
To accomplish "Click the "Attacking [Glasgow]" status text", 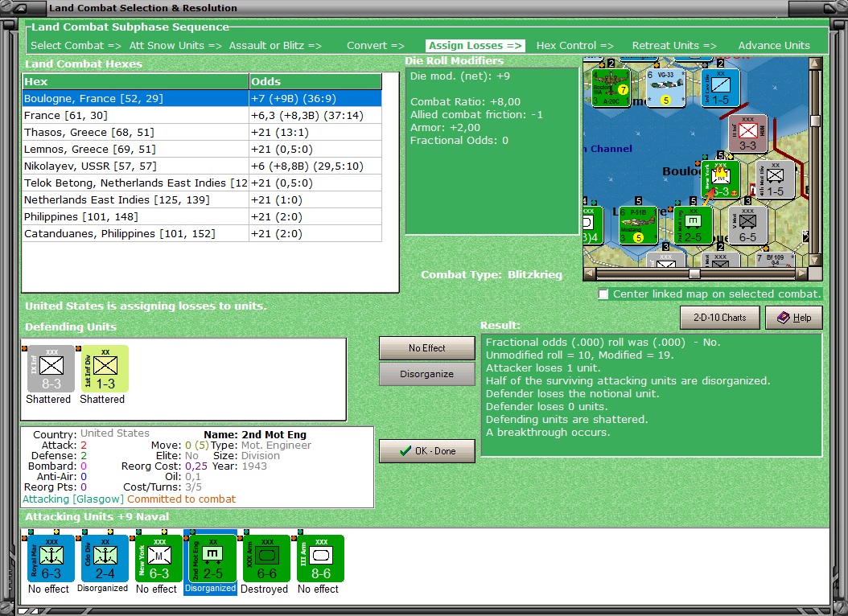I will 73,499.
